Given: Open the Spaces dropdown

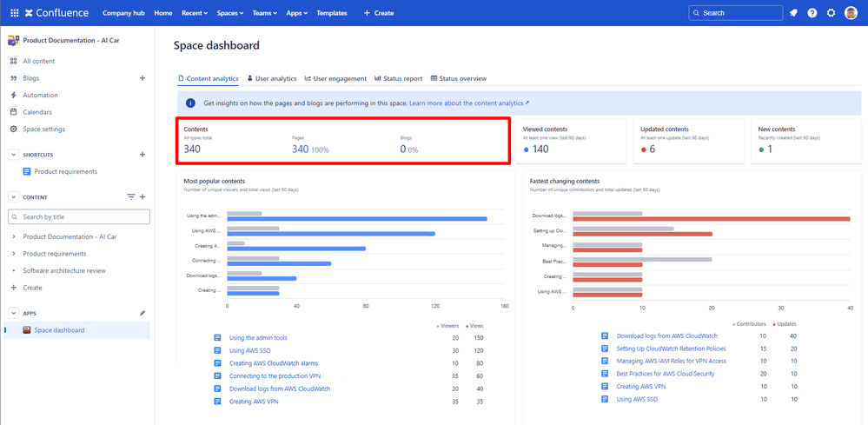Looking at the screenshot, I should pyautogui.click(x=229, y=13).
